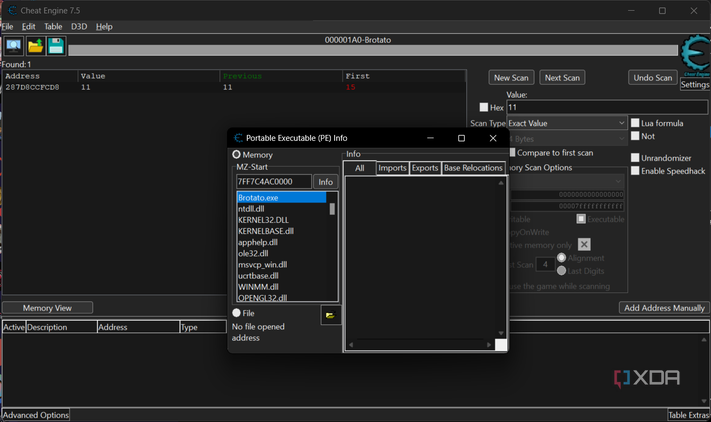Click the Description column header
The image size is (711, 422).
coord(61,327)
